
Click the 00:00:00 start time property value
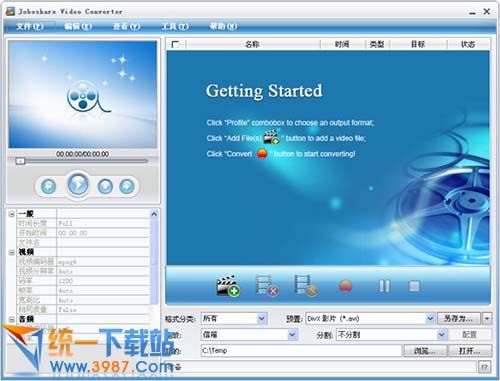pos(73,233)
